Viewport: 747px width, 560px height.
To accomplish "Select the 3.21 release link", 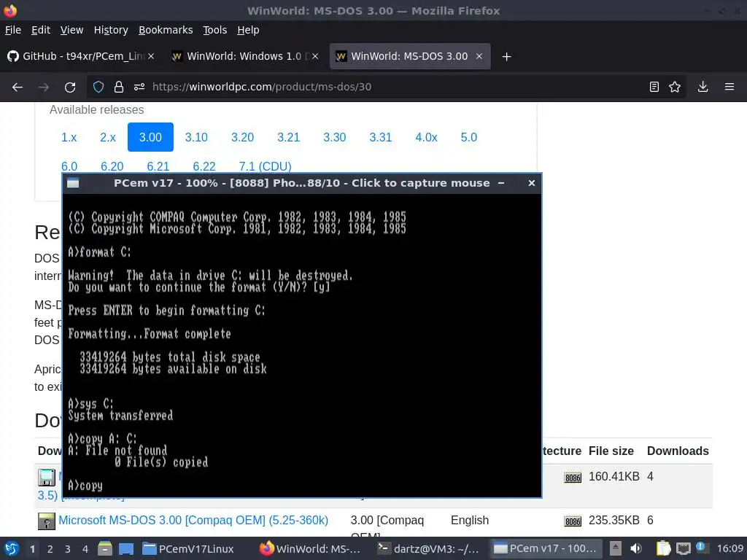I will (289, 137).
